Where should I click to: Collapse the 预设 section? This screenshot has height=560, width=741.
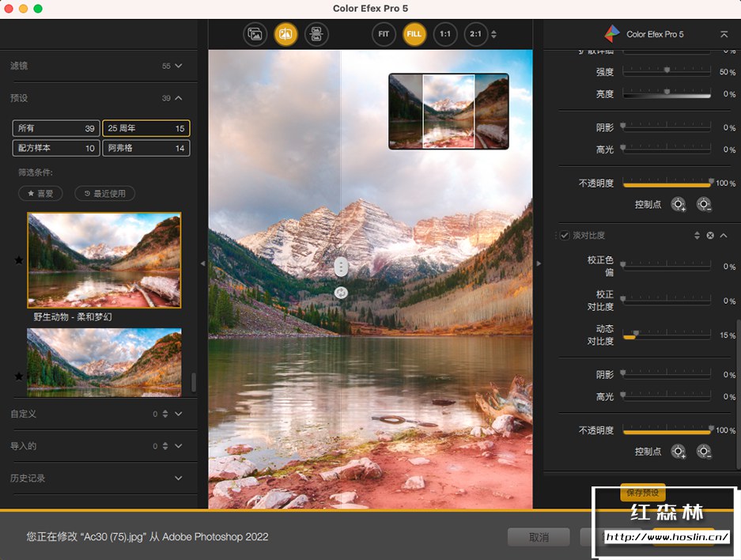click(x=178, y=98)
